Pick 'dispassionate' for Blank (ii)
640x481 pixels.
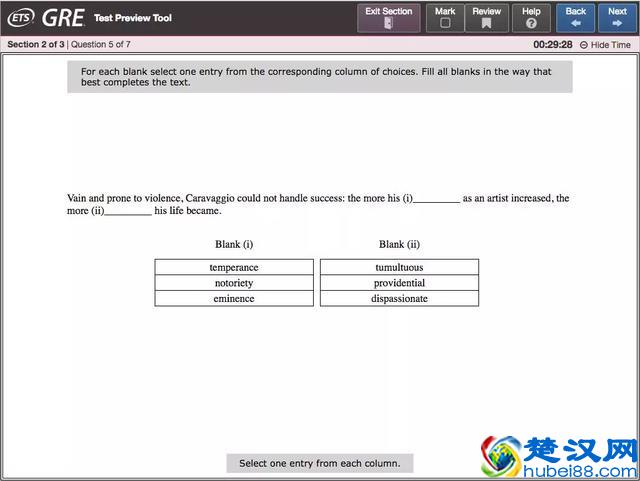399,298
